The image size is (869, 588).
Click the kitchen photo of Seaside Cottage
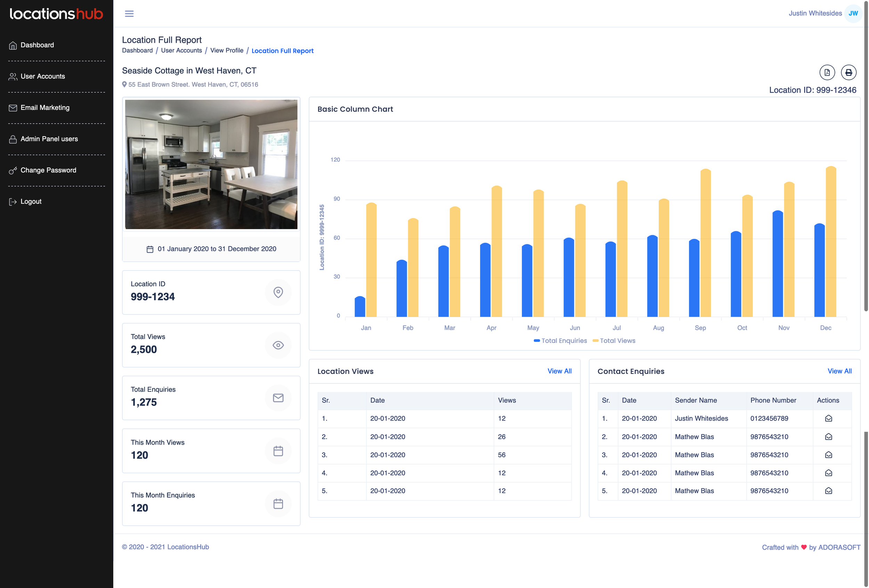pyautogui.click(x=211, y=164)
